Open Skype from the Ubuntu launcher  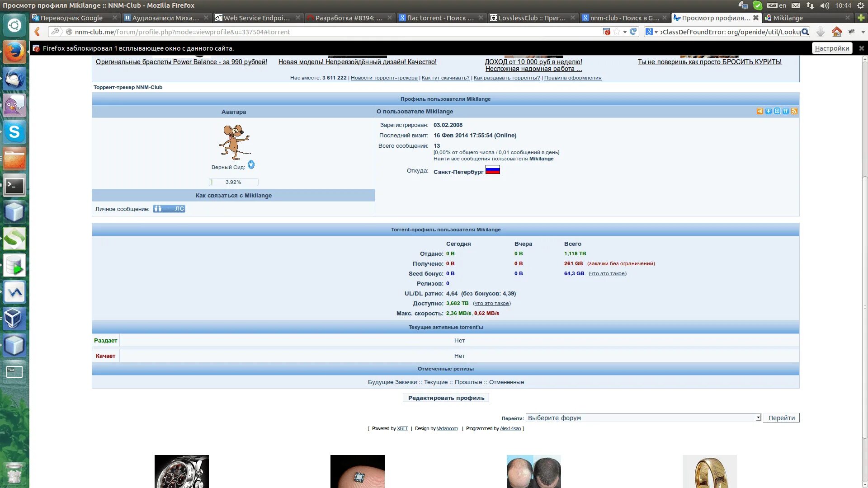click(14, 132)
